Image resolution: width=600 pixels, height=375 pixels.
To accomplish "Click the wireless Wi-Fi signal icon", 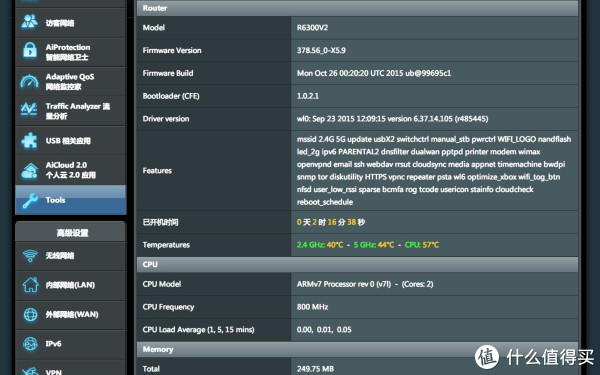I will coord(30,255).
